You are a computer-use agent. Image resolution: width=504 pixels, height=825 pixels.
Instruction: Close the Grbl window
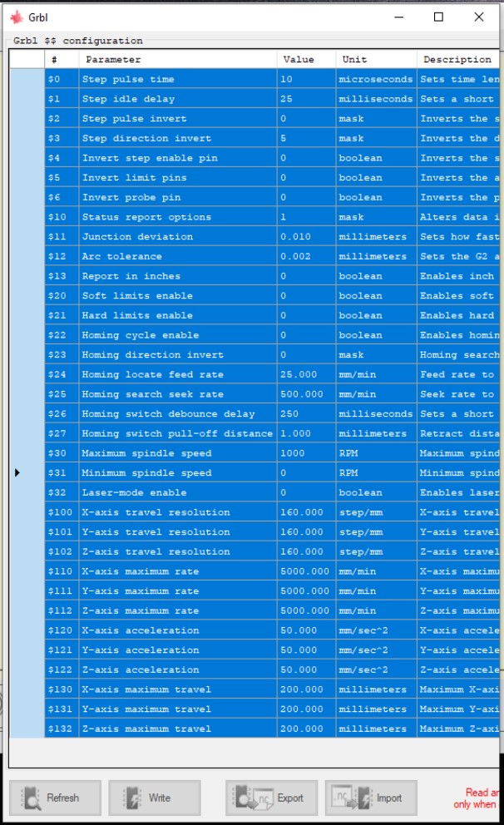click(x=479, y=17)
